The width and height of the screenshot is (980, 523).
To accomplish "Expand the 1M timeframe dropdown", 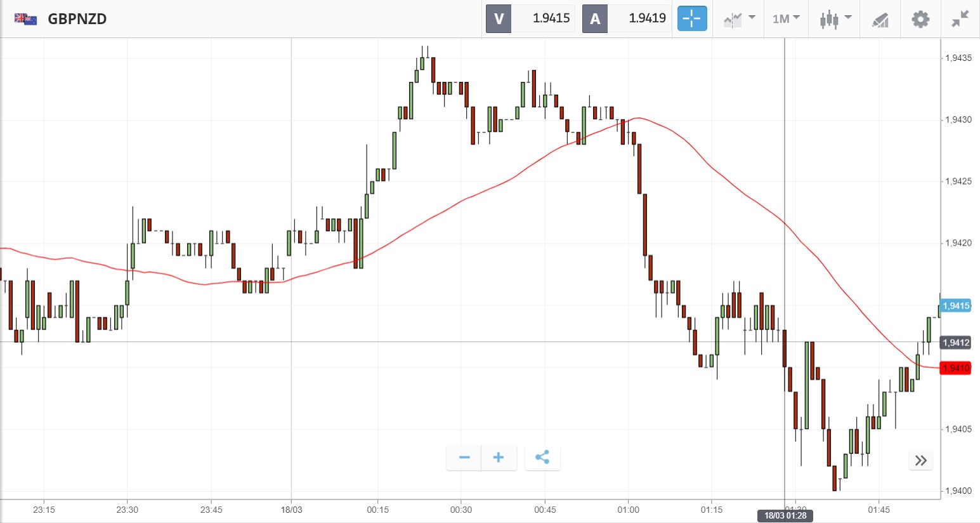I will [x=786, y=18].
